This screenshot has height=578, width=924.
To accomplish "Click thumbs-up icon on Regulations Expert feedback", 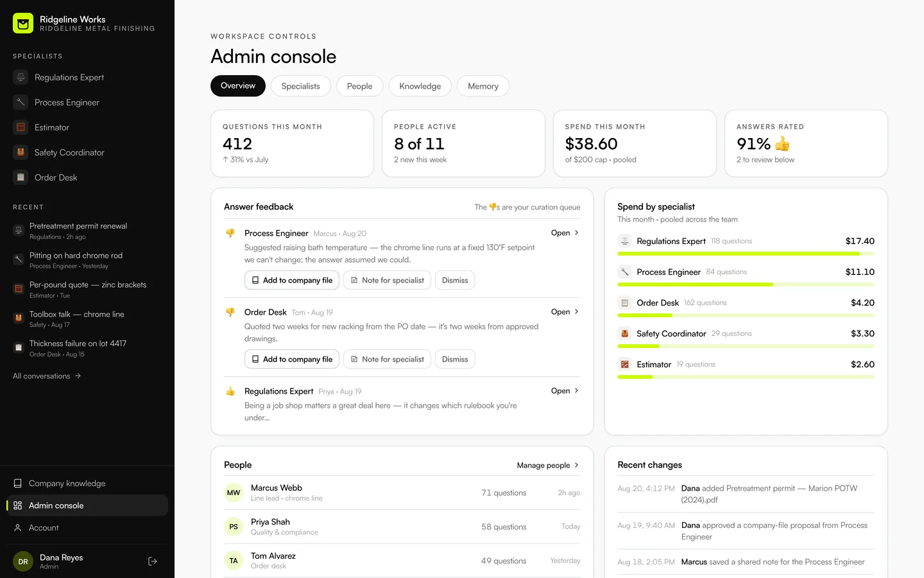I will tap(230, 391).
